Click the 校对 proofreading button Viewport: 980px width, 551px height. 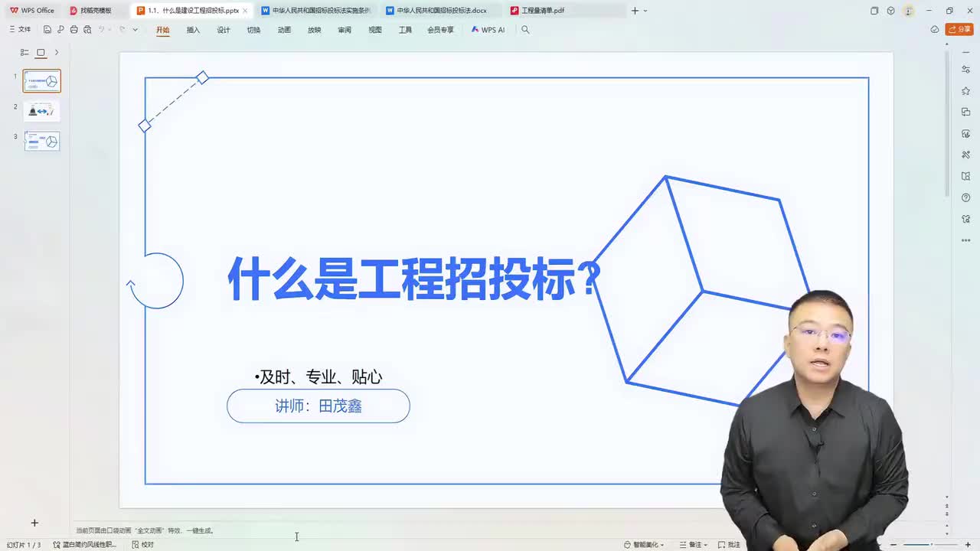[142, 545]
